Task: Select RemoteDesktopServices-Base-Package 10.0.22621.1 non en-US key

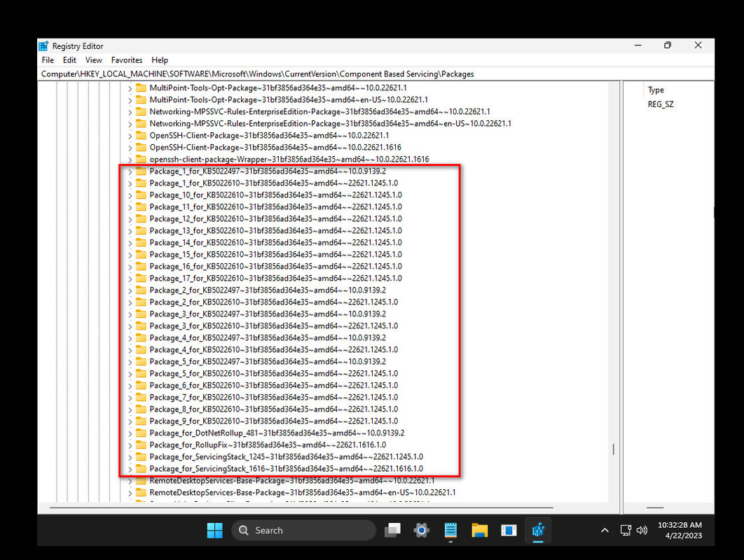Action: [x=292, y=480]
